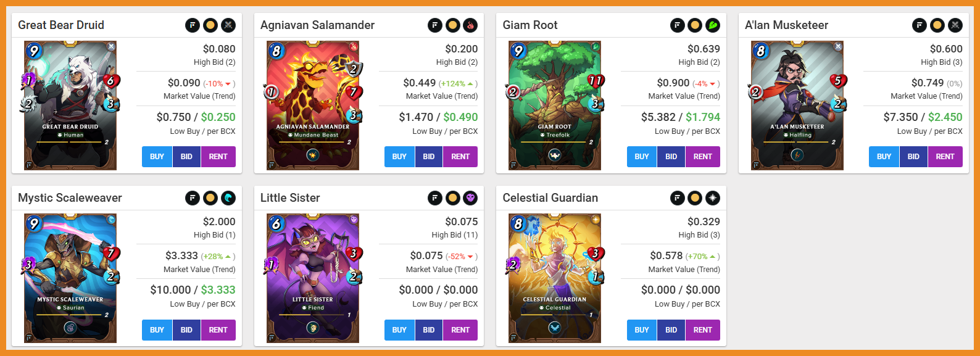Open the Mystic Scaleweaver title link
Image resolution: width=980 pixels, height=356 pixels.
pyautogui.click(x=70, y=198)
